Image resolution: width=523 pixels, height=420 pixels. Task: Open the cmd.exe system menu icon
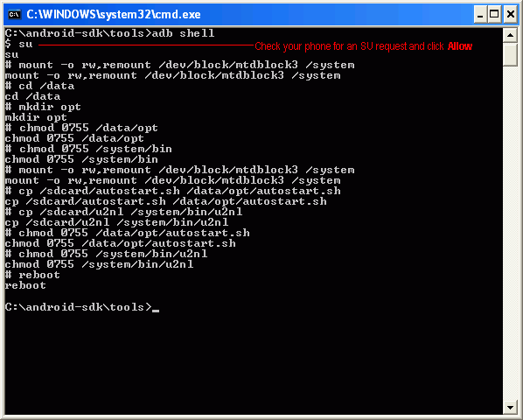tap(15, 15)
